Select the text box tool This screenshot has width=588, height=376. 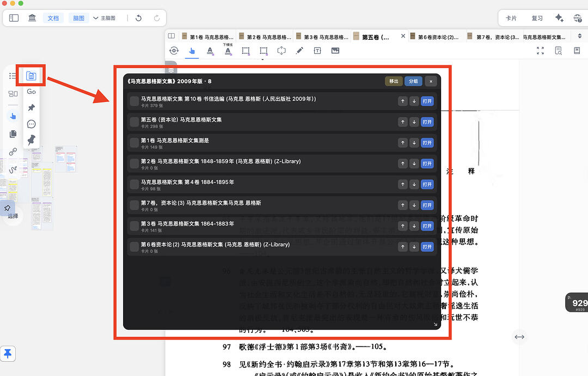coord(317,51)
